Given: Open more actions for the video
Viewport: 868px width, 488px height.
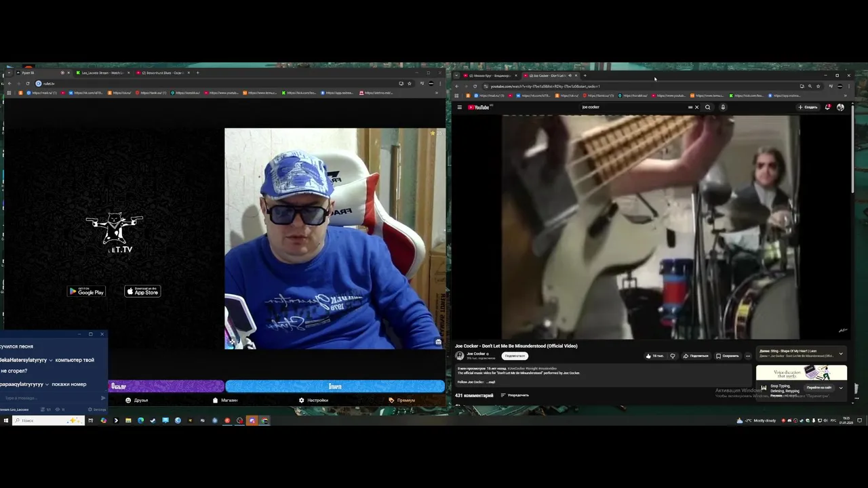Looking at the screenshot, I should (x=748, y=356).
